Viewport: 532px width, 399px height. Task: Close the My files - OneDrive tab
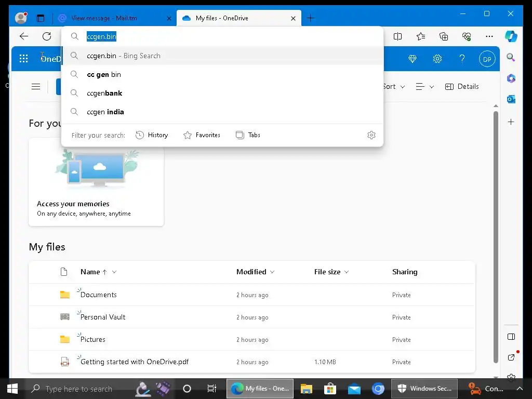(293, 18)
